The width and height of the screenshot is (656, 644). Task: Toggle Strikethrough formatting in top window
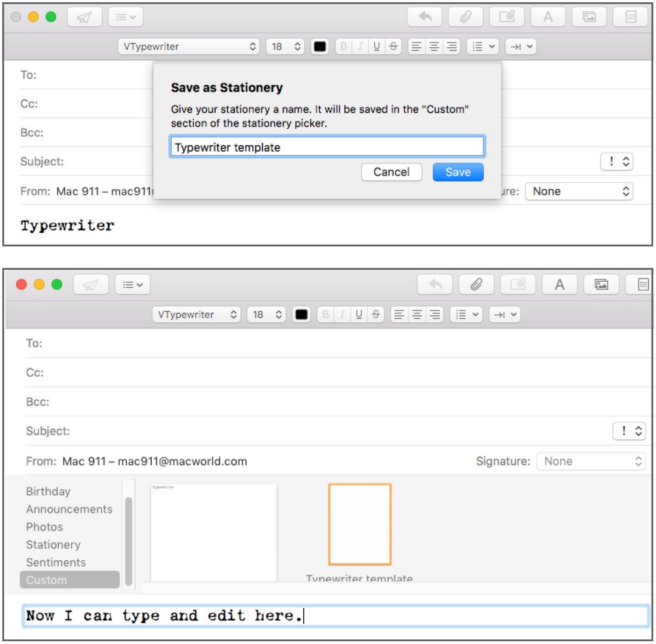pyautogui.click(x=394, y=46)
